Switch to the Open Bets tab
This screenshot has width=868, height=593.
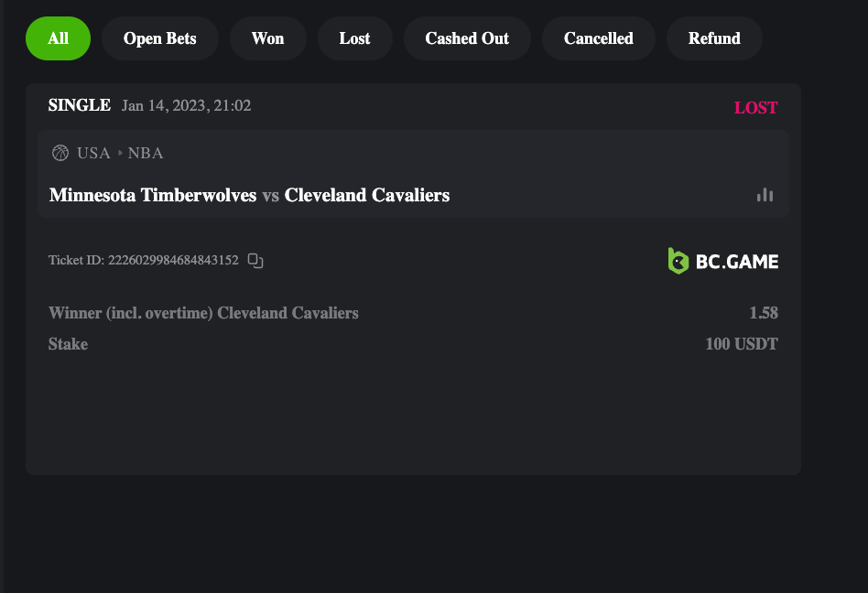[x=160, y=38]
